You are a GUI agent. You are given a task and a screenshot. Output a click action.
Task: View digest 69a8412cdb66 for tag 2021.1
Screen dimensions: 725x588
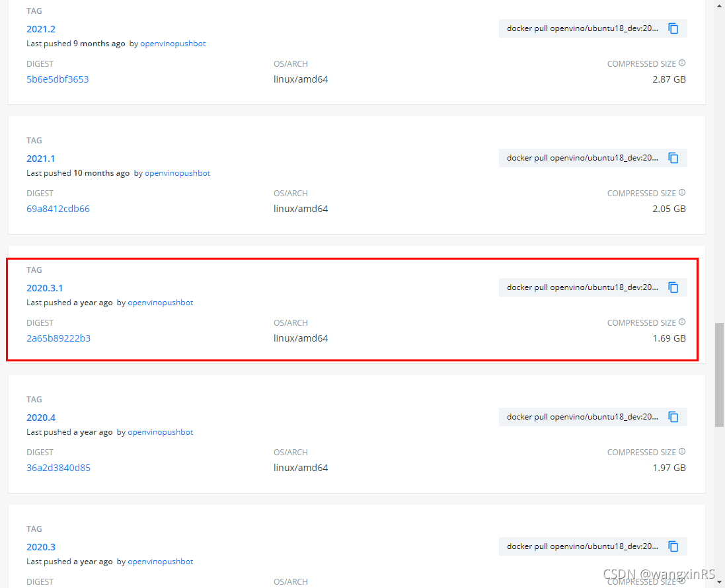(57, 208)
